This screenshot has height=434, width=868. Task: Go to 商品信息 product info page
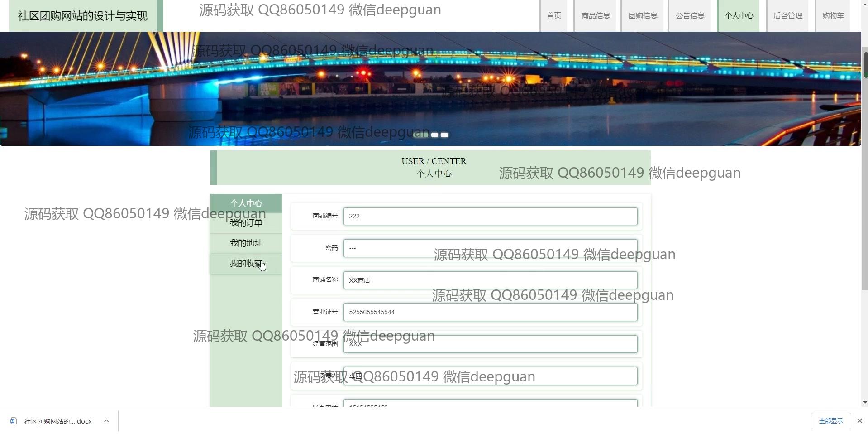[596, 16]
